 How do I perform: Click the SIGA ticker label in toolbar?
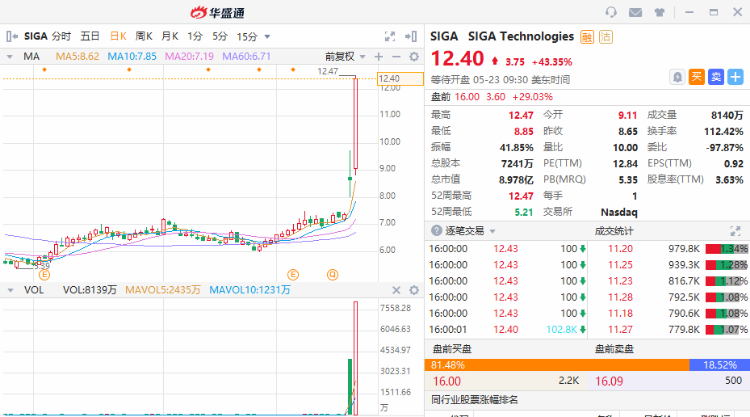[x=36, y=36]
